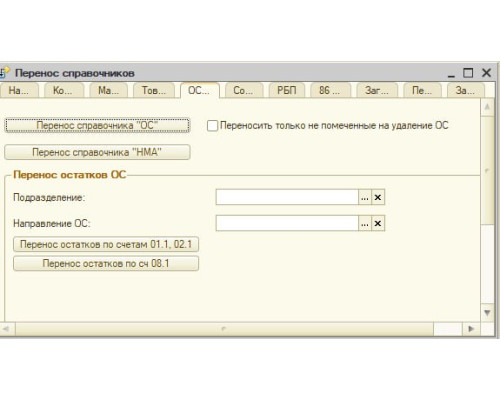This screenshot has height=400, width=500.
Task: Click inside the Подразделение input field
Action: click(x=287, y=197)
